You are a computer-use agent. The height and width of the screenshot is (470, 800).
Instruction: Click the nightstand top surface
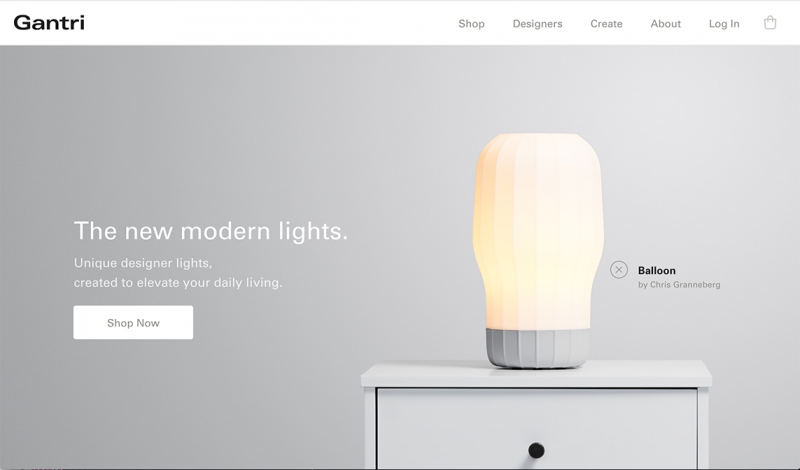point(536,374)
